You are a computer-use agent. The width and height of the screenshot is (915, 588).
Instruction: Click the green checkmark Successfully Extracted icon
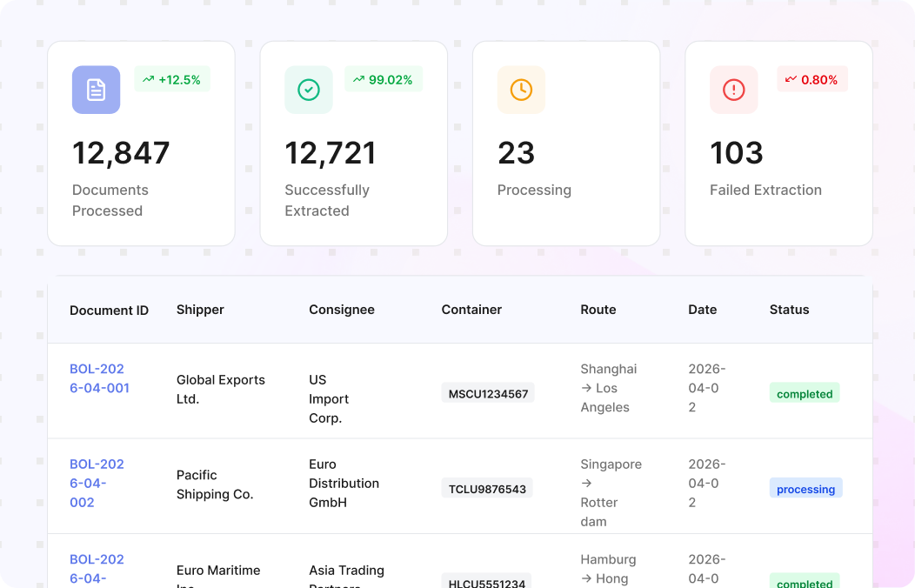[309, 90]
